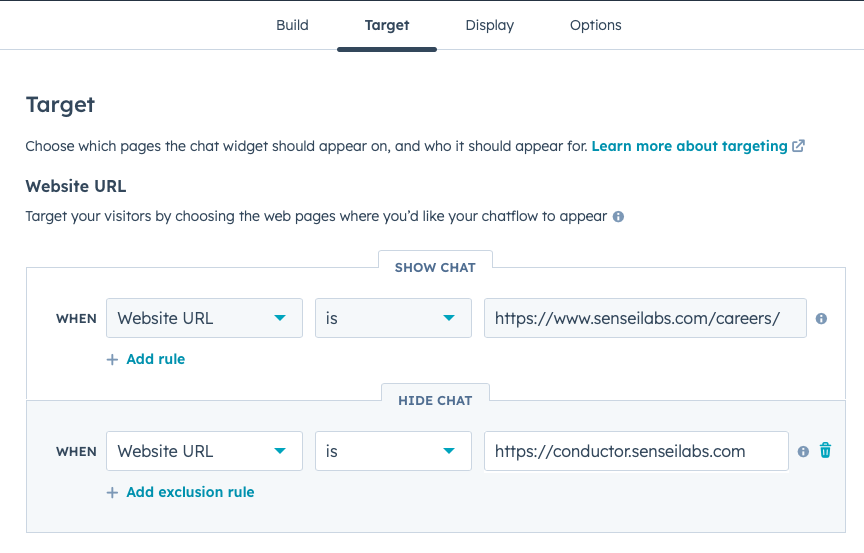Open the 'is' operator dropdown in Show Chat
This screenshot has height=553, width=864.
click(x=393, y=318)
